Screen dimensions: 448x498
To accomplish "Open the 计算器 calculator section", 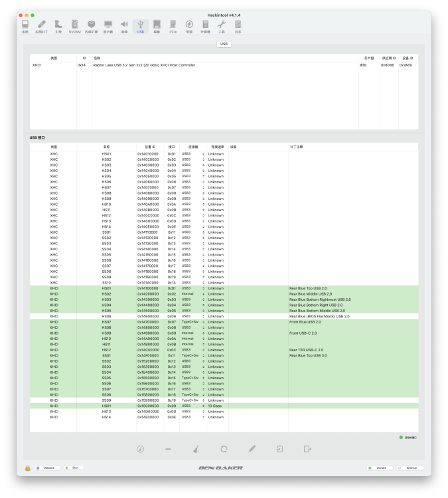I will click(x=206, y=27).
